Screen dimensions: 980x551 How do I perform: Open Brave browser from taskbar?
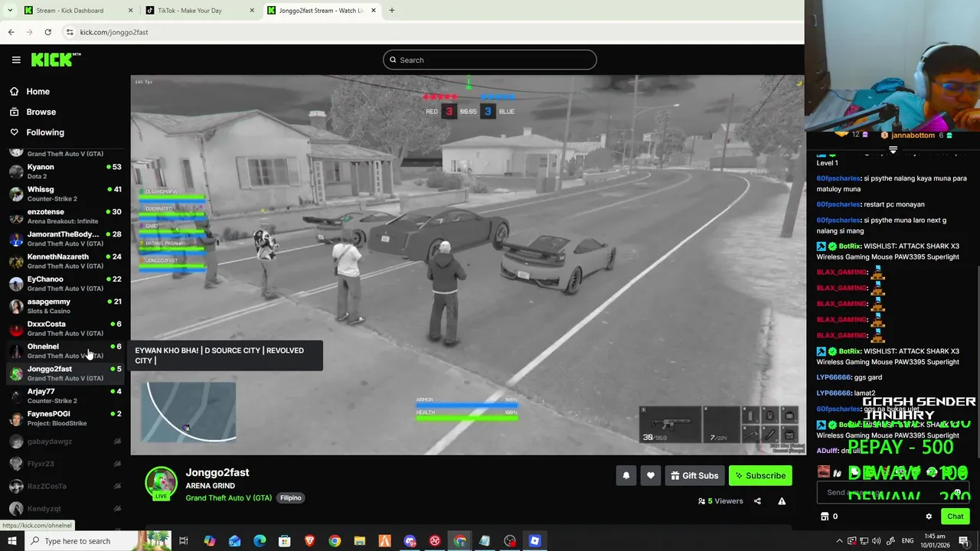tap(309, 541)
